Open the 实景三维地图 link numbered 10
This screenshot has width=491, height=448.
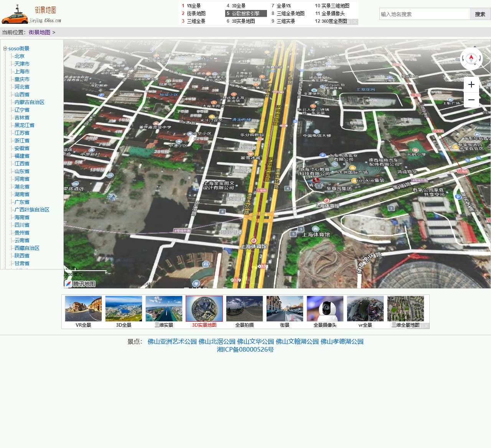pyautogui.click(x=335, y=6)
